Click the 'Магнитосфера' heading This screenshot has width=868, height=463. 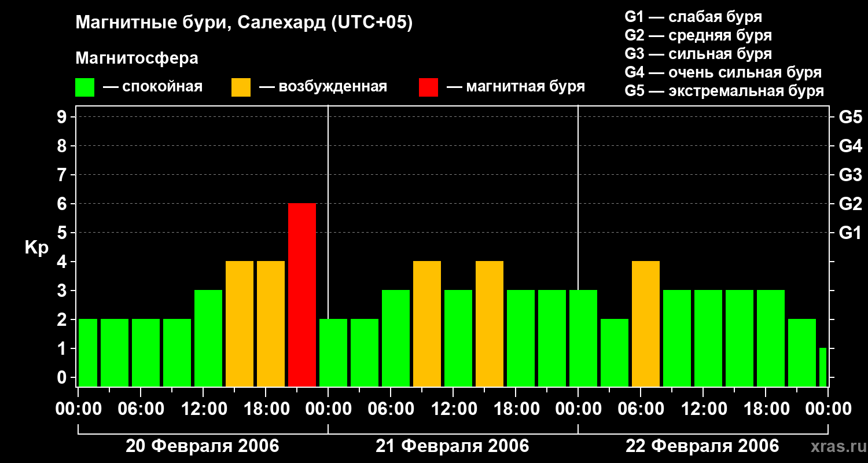coord(137,58)
